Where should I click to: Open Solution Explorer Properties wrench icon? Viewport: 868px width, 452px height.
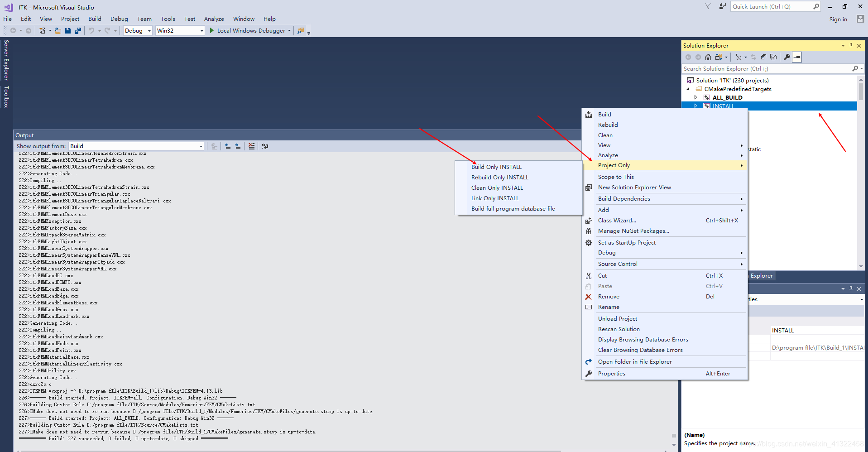tap(787, 57)
